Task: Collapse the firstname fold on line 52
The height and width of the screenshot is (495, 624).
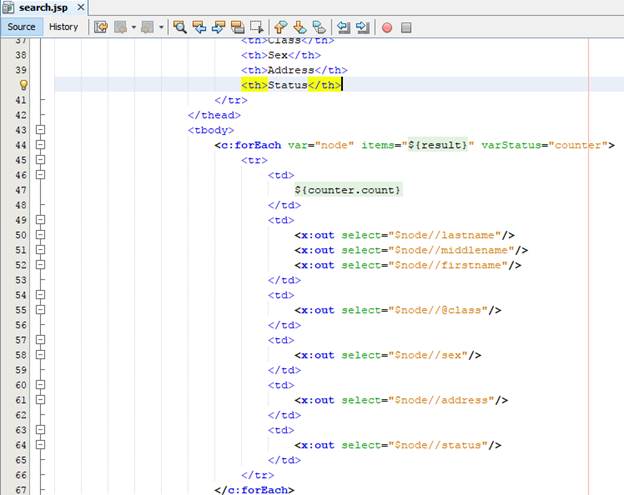Action: click(40, 265)
